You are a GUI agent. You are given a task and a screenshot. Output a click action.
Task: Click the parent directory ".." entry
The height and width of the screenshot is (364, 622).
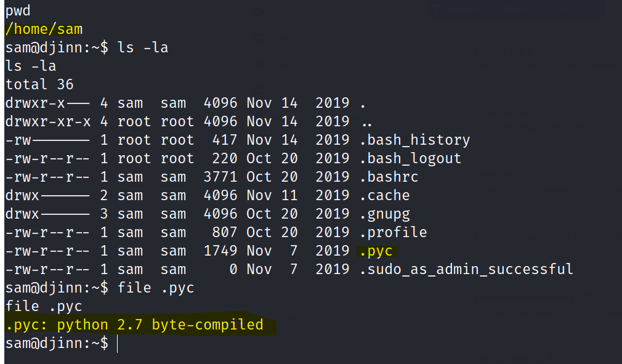point(365,121)
